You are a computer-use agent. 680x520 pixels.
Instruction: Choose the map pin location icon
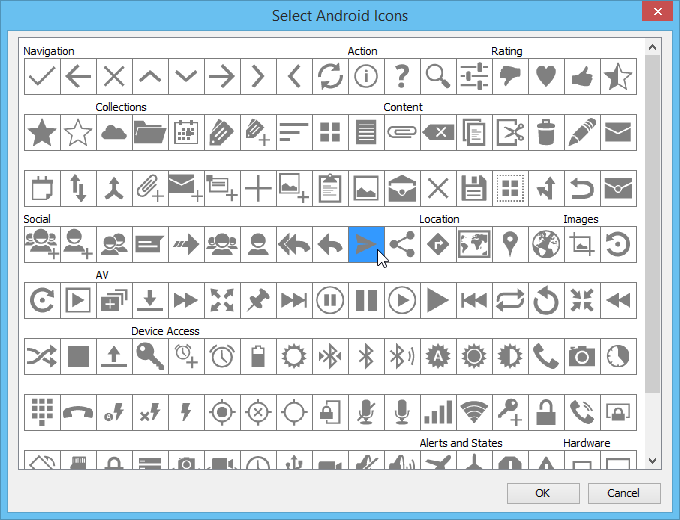pyautogui.click(x=510, y=244)
